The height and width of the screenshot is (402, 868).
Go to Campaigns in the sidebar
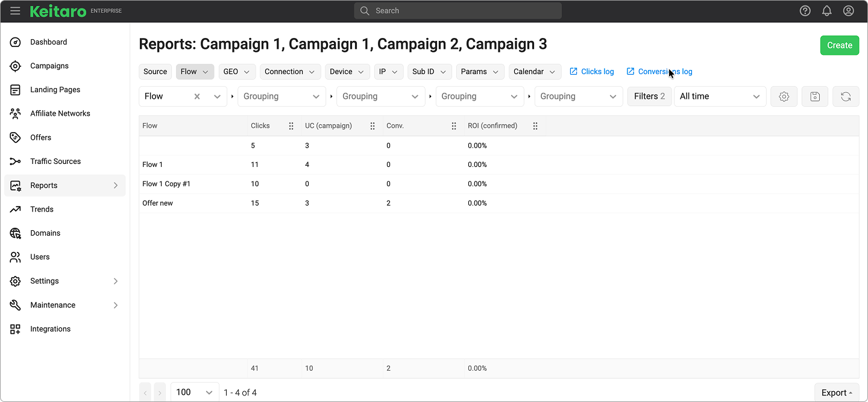[49, 66]
